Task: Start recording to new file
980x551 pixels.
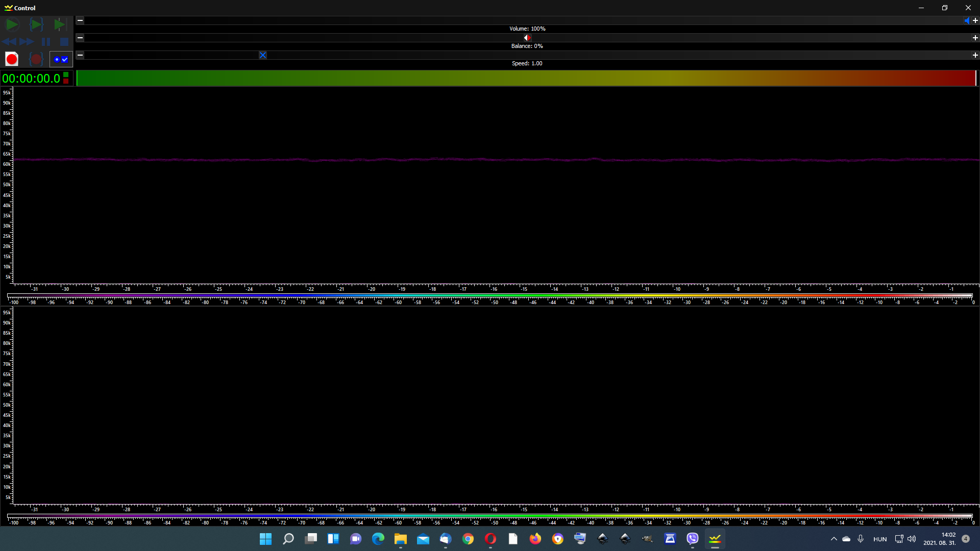Action: tap(12, 59)
